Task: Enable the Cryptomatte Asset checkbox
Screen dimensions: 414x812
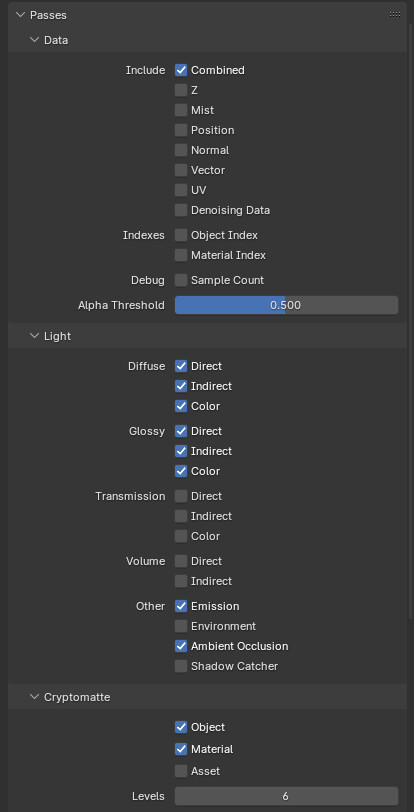Action: pyautogui.click(x=181, y=771)
